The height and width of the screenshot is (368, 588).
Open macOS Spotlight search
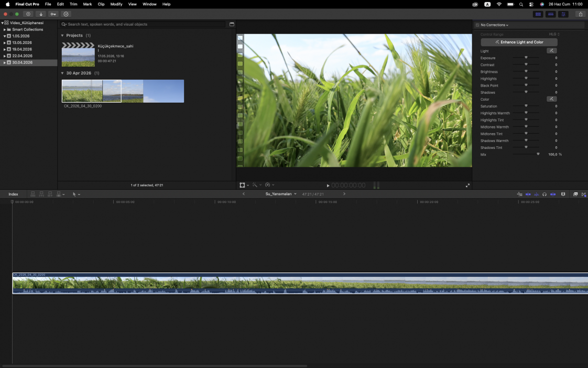click(521, 4)
